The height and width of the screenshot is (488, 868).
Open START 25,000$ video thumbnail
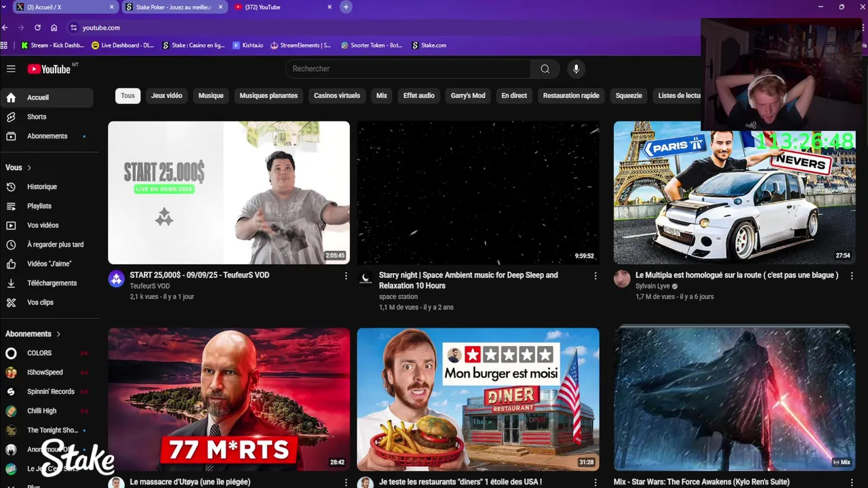click(229, 192)
